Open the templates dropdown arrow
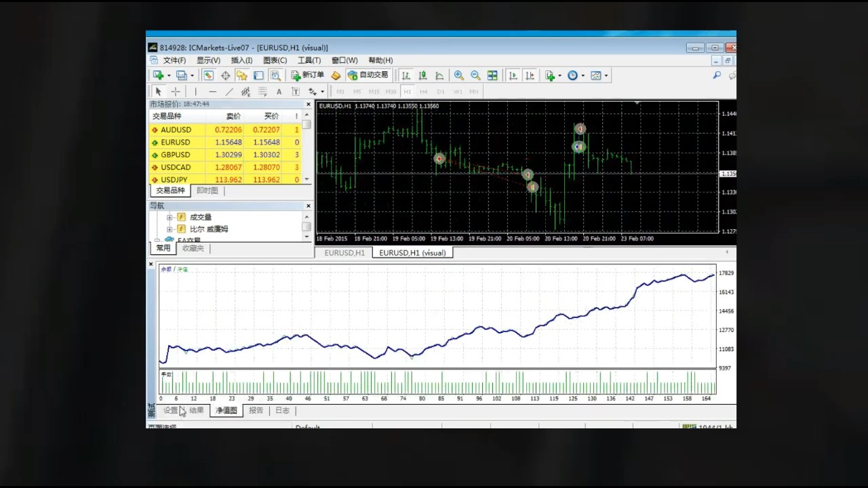The width and height of the screenshot is (868, 488). [x=606, y=76]
